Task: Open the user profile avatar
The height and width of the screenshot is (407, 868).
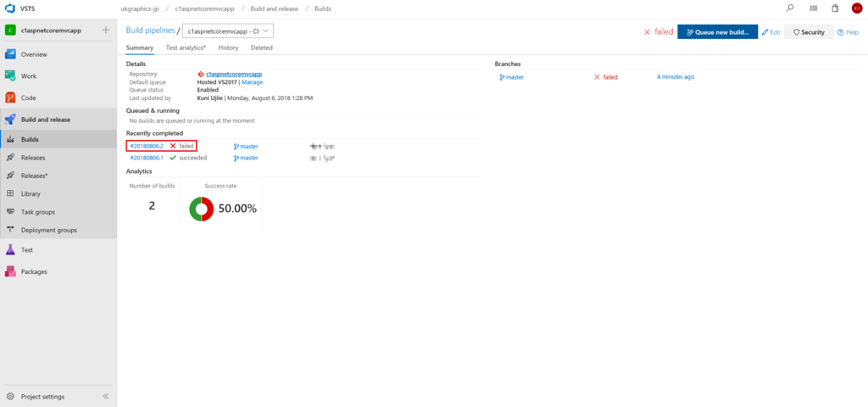Action: point(856,8)
